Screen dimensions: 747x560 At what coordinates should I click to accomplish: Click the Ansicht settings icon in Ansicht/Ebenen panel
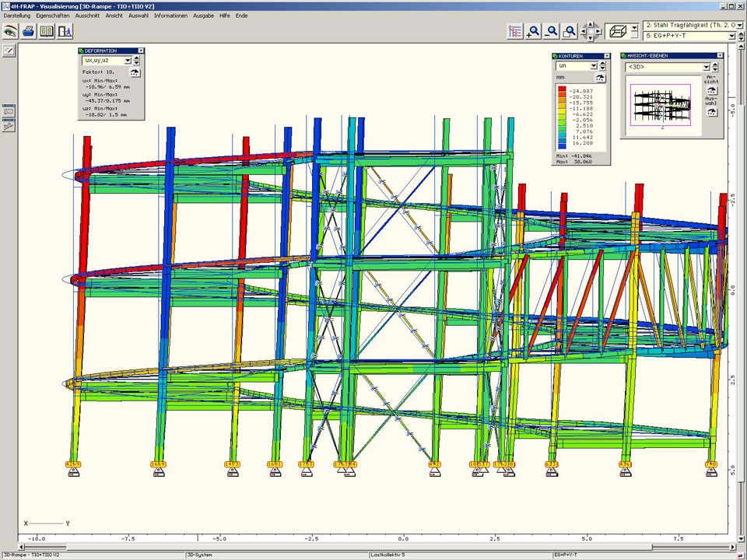[711, 91]
